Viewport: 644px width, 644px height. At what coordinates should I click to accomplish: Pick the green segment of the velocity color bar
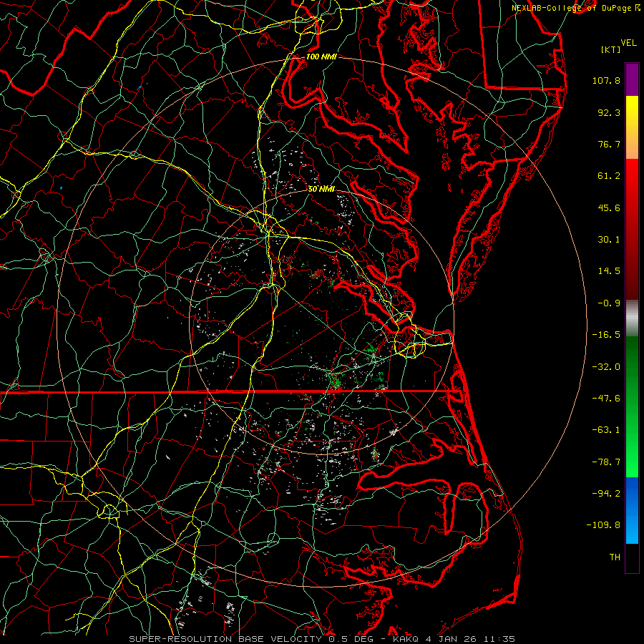pyautogui.click(x=632, y=406)
